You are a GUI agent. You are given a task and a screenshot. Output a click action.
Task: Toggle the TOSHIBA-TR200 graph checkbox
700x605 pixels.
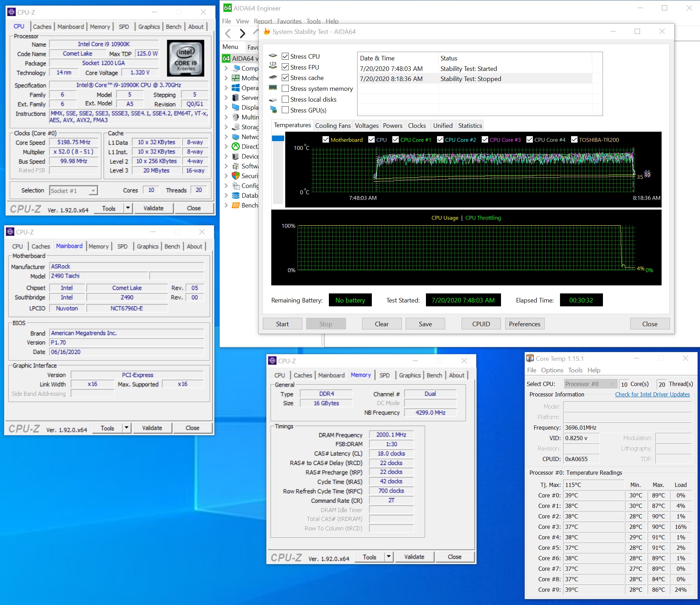574,140
